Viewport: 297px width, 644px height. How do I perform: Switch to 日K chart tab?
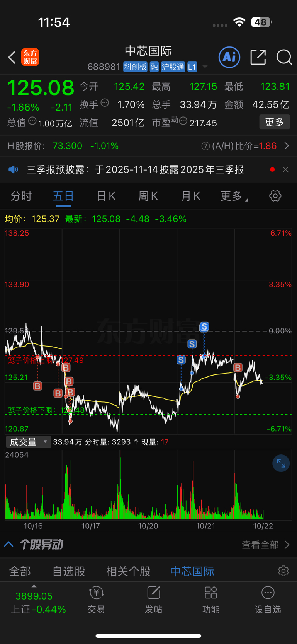[x=106, y=196]
